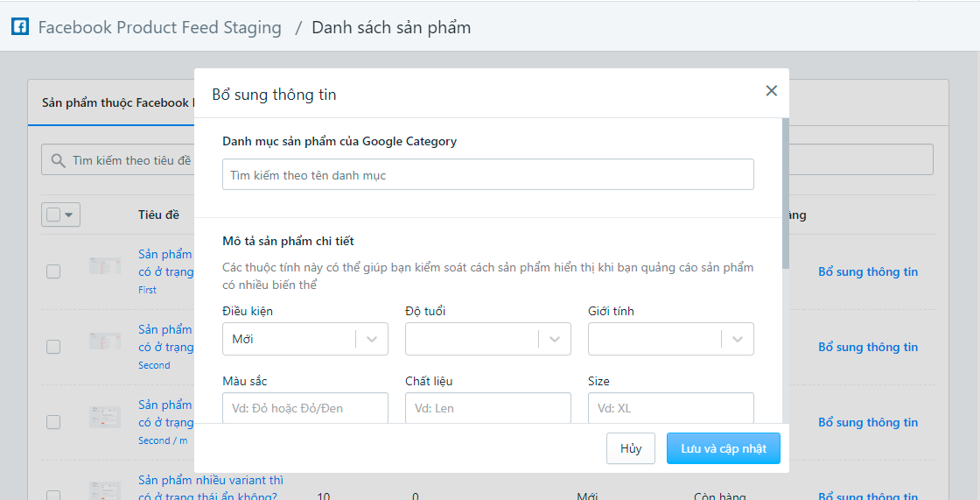This screenshot has height=500, width=980.
Task: Close the Bổ sung thông tin dialog
Action: [771, 90]
